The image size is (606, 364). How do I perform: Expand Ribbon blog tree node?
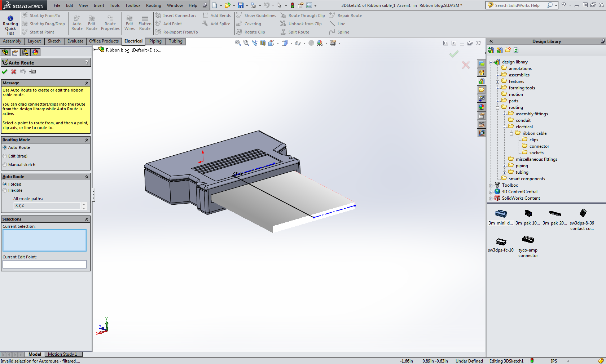pos(95,50)
